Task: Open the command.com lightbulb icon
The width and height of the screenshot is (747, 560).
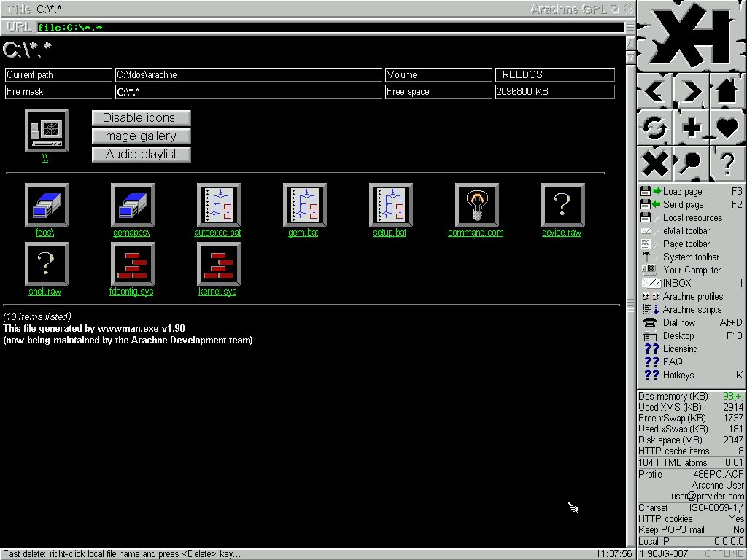Action: pyautogui.click(x=476, y=205)
